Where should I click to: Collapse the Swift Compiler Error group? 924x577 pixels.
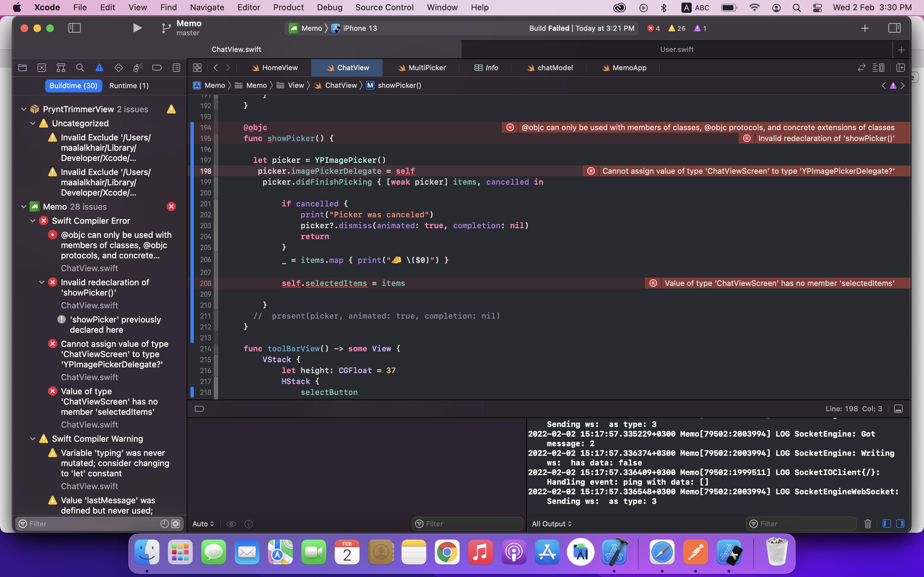(x=33, y=221)
